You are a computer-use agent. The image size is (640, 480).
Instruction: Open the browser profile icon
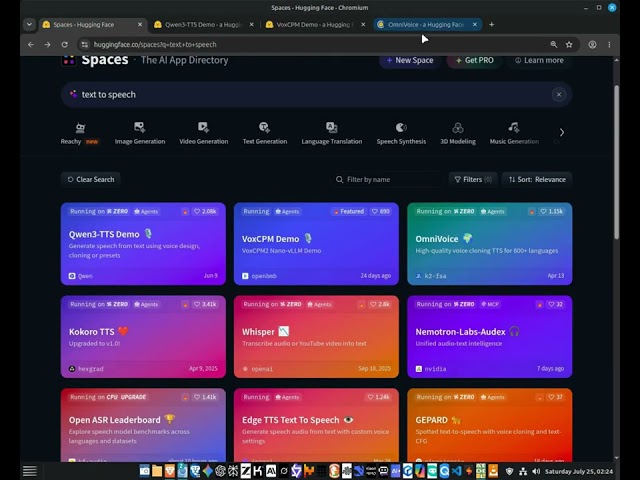(x=592, y=44)
